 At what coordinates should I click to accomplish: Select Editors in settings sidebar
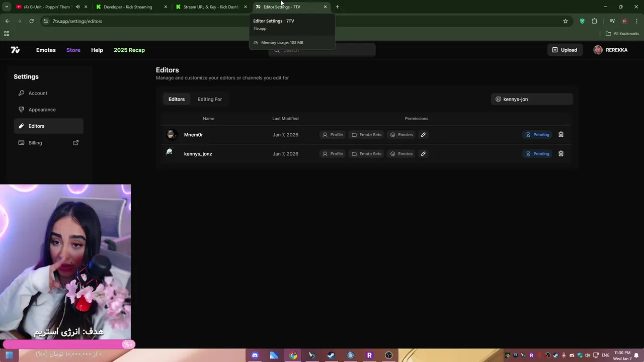[49, 126]
